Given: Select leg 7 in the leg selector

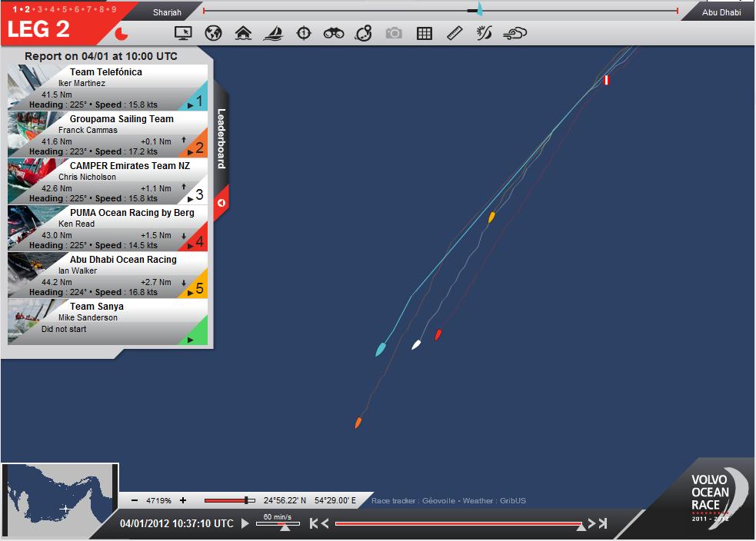Looking at the screenshot, I should [x=89, y=9].
